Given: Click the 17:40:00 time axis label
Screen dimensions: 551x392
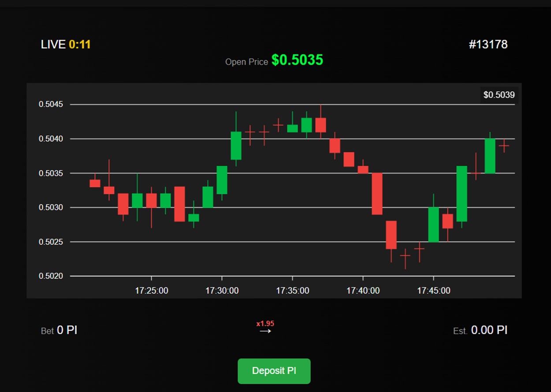Looking at the screenshot, I should click(x=363, y=291).
